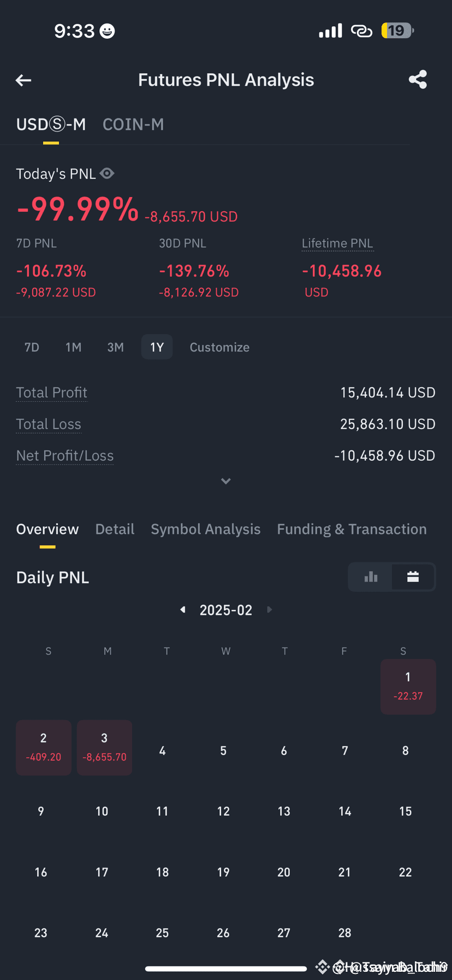Screen dimensions: 452x980
Task: Expand profit/loss details chevron
Action: (x=226, y=481)
